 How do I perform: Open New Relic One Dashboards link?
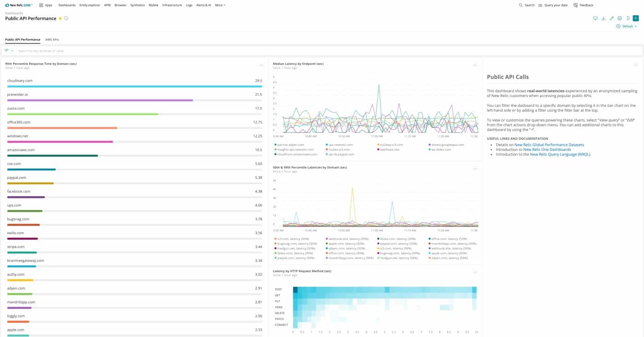(x=547, y=150)
